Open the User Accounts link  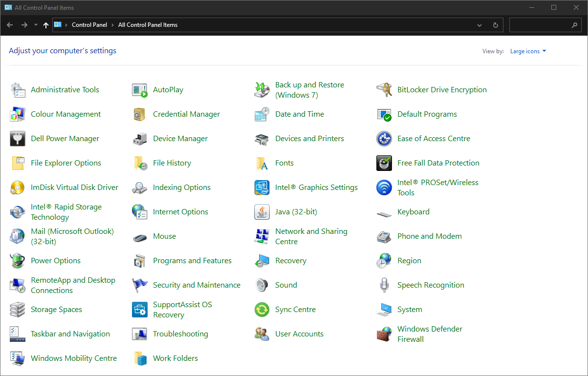(299, 334)
